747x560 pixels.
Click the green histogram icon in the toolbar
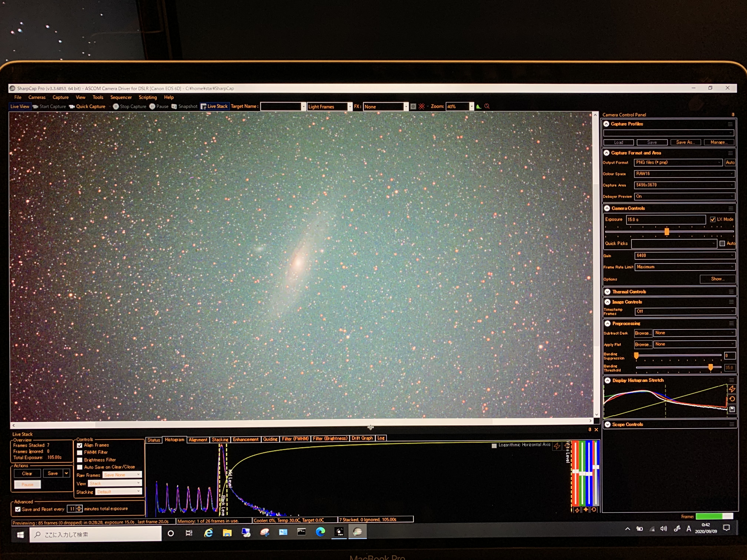479,106
